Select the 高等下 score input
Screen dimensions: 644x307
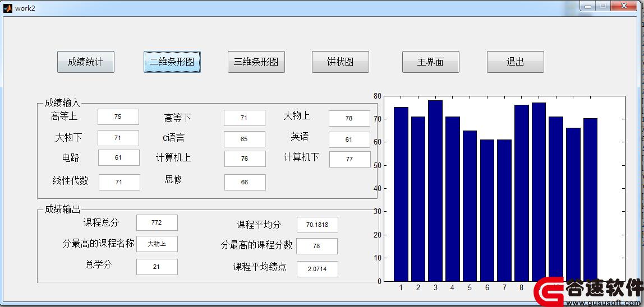(245, 118)
